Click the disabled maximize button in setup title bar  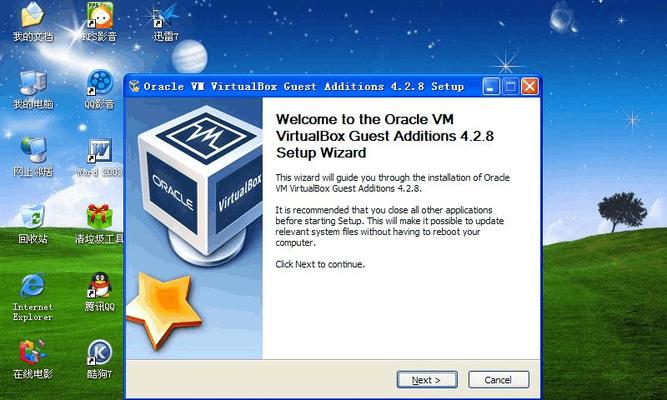[x=510, y=86]
